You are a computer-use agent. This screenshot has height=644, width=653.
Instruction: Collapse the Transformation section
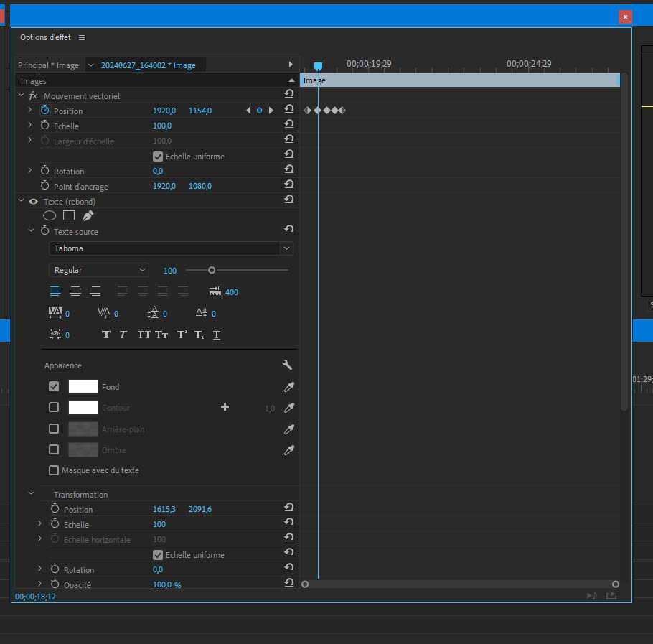pos(31,494)
